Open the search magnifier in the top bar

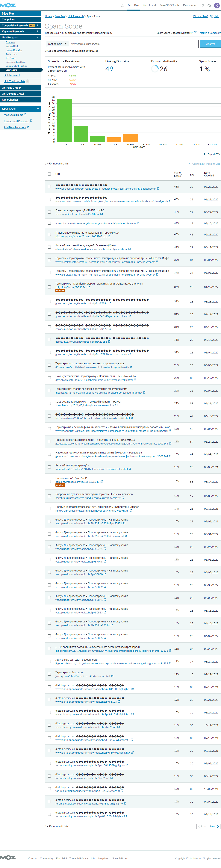tap(122, 5)
